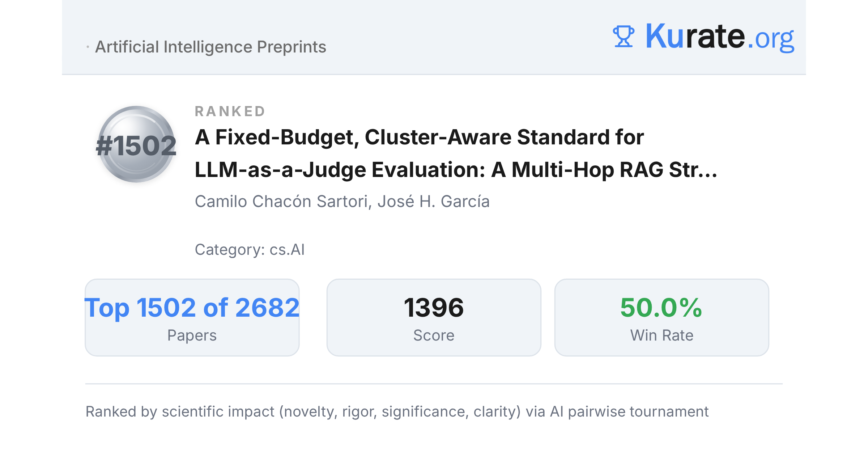
Task: Click the 50.0% Win Rate card
Action: coord(661,317)
